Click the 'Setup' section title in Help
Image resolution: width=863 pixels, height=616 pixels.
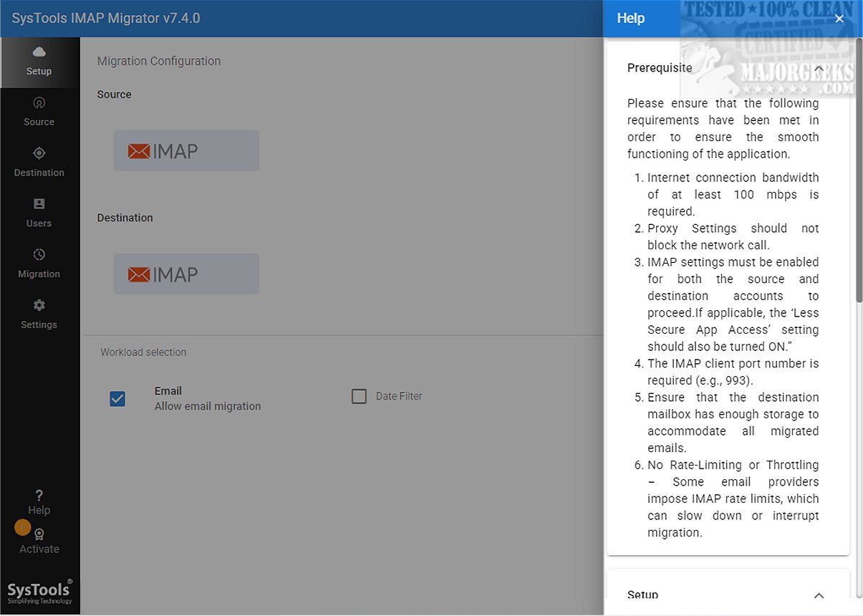click(x=642, y=595)
